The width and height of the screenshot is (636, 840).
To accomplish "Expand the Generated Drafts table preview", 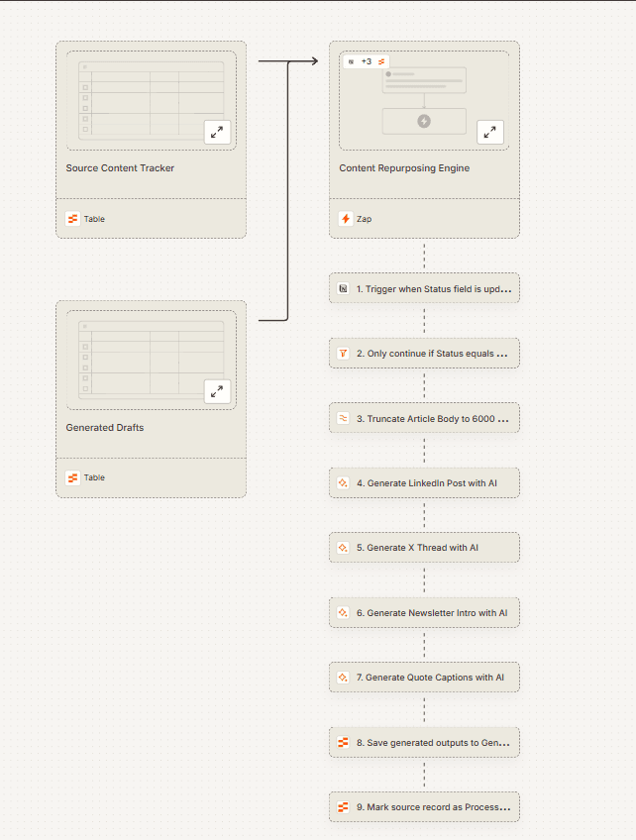I will coord(217,391).
